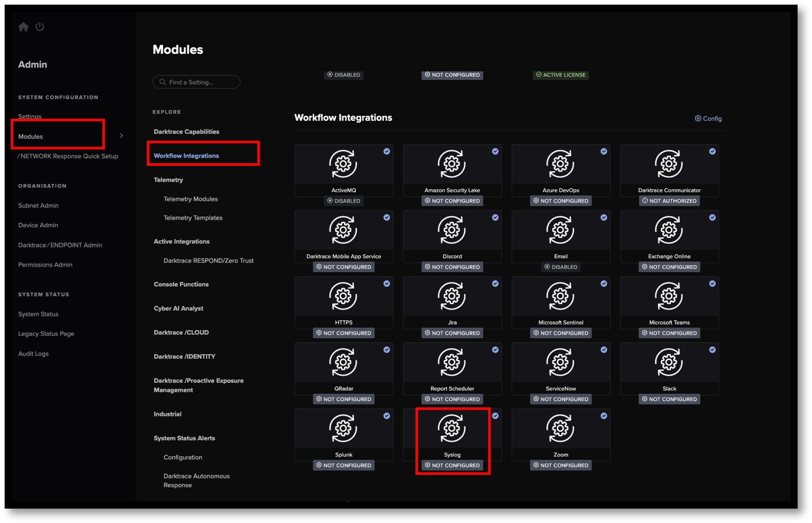This screenshot has width=812, height=523.
Task: Open Darktrace Autonomous Response subsection
Action: (x=196, y=481)
